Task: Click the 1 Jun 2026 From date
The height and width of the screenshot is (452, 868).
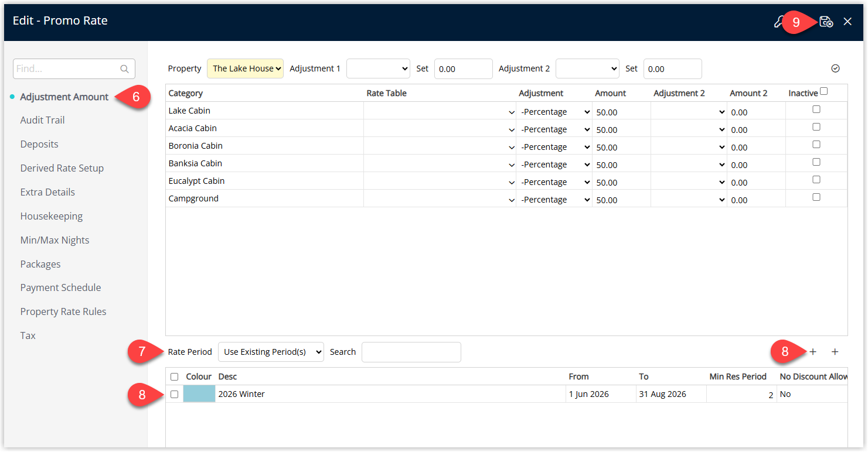Action: coord(589,394)
